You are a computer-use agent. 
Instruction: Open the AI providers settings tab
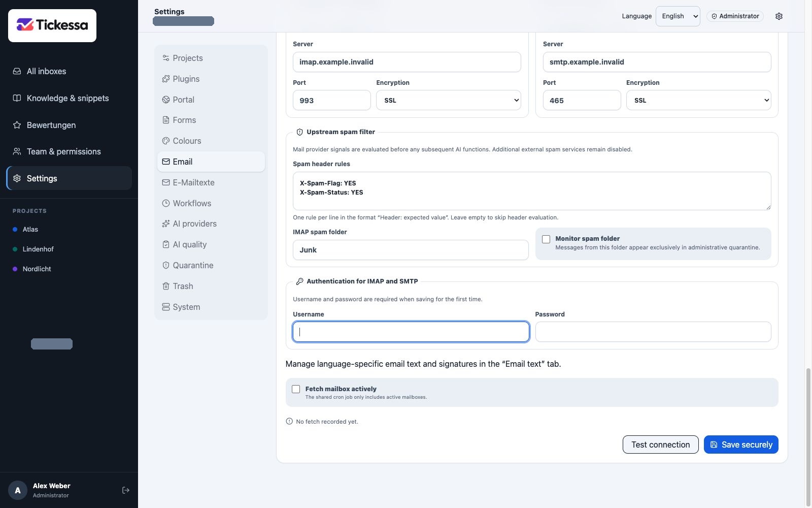pos(211,224)
